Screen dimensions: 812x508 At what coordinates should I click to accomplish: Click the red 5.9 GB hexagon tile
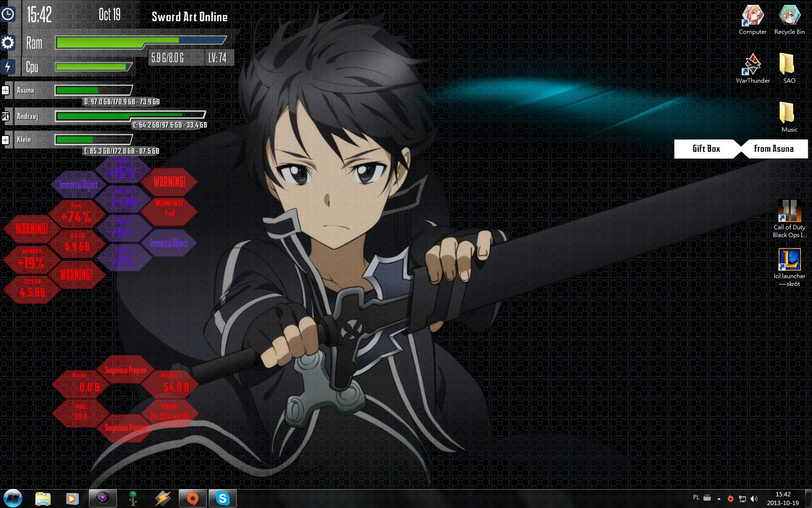click(77, 243)
